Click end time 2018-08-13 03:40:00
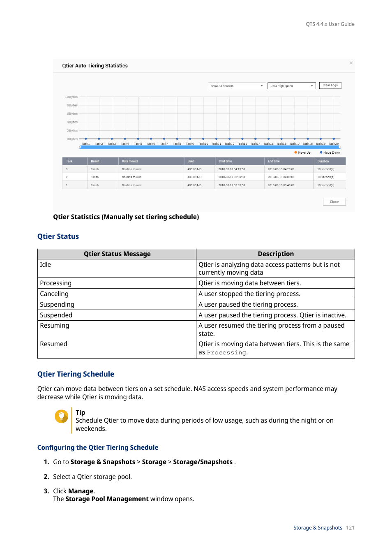 coord(281,185)
